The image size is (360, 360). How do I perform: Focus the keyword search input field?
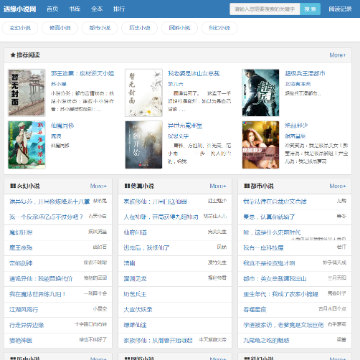[x=265, y=9]
